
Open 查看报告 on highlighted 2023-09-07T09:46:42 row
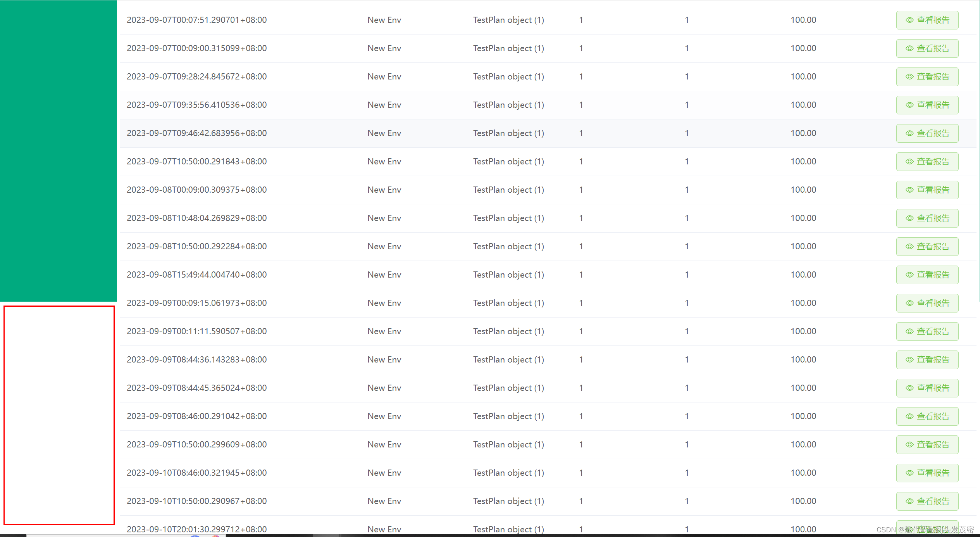[x=927, y=133]
